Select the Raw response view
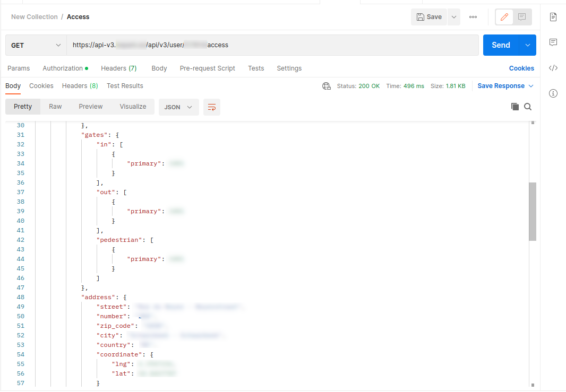 [x=55, y=107]
